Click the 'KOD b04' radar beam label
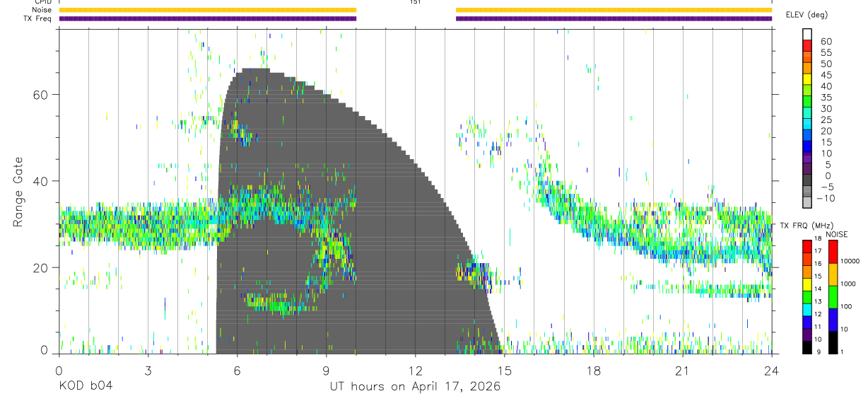Image resolution: width=868 pixels, height=401 pixels. click(x=86, y=386)
